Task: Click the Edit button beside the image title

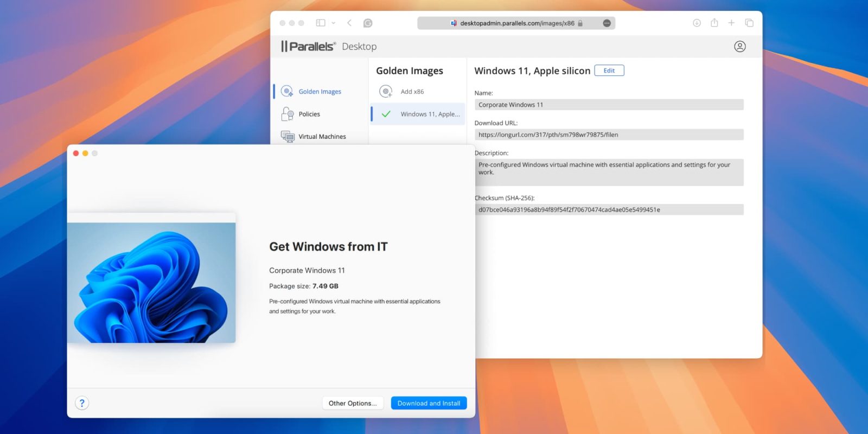Action: [609, 71]
